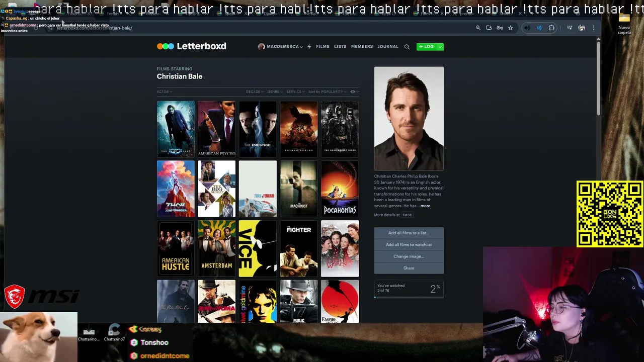Click Add all films to a list
The width and height of the screenshot is (644, 362).
coord(409,233)
